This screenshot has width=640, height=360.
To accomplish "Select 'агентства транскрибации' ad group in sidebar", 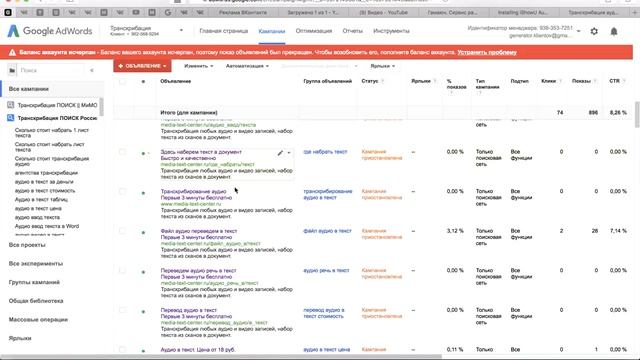I will coord(46,173).
